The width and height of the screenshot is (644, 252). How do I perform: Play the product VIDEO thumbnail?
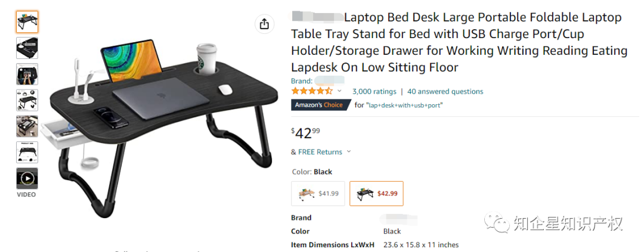[27, 178]
